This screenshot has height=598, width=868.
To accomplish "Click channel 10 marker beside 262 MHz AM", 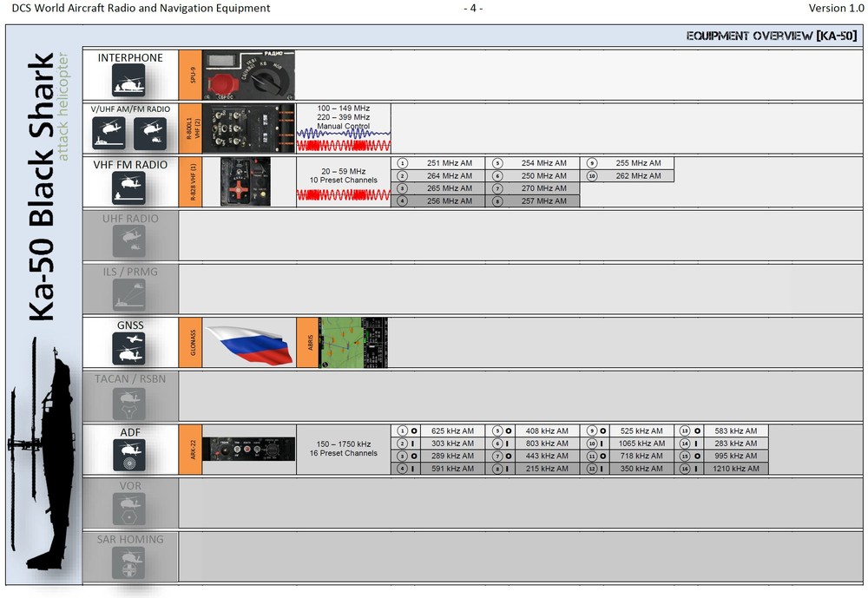I will tap(592, 176).
